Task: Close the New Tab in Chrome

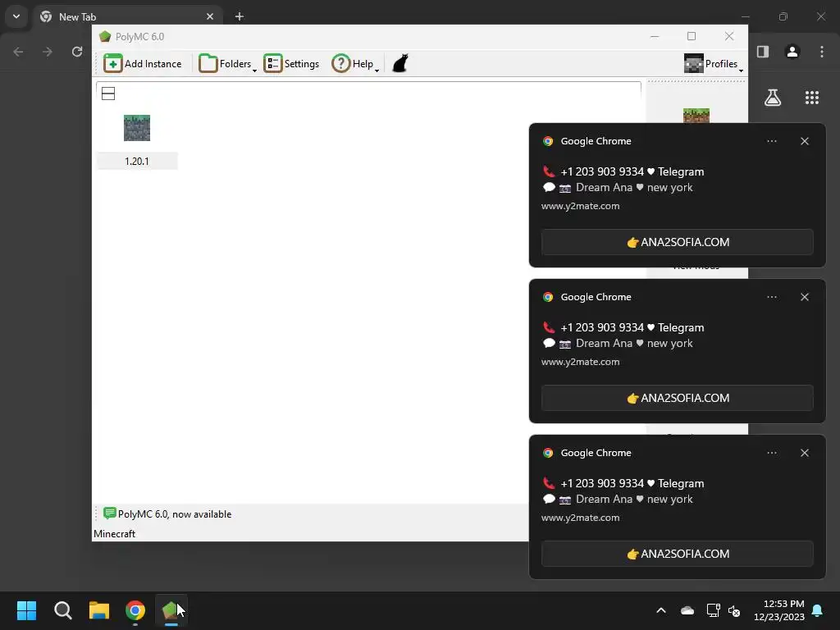Action: click(210, 16)
